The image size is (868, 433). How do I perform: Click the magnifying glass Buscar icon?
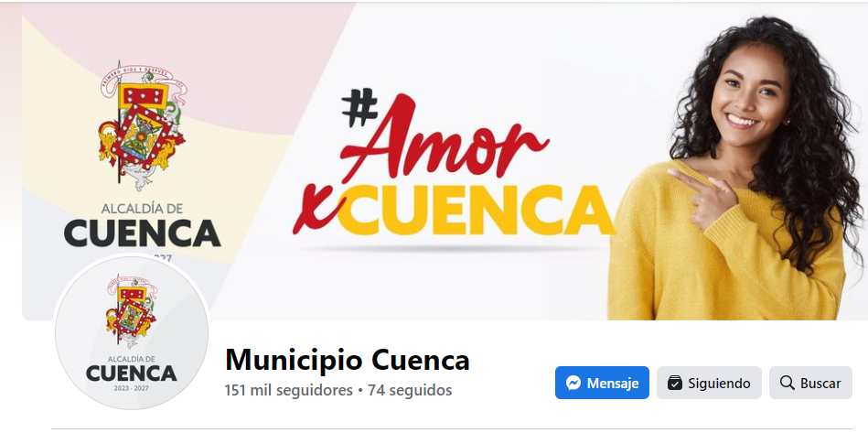click(787, 383)
